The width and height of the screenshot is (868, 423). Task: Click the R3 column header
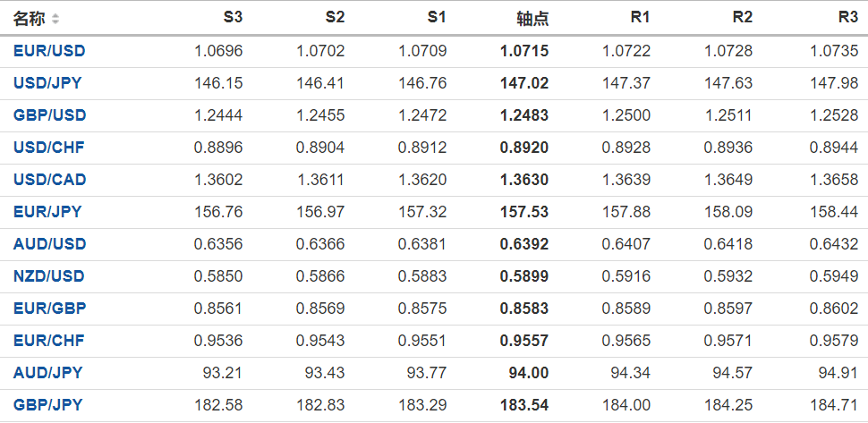(x=847, y=18)
